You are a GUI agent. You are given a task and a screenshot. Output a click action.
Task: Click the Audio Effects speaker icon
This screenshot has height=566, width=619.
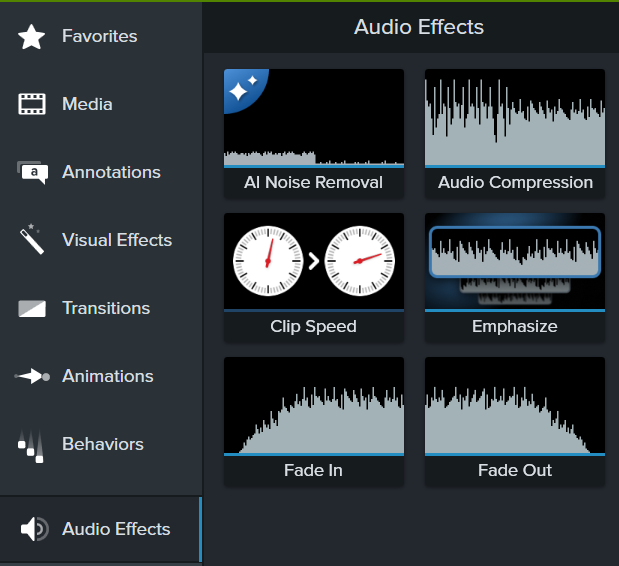click(34, 529)
